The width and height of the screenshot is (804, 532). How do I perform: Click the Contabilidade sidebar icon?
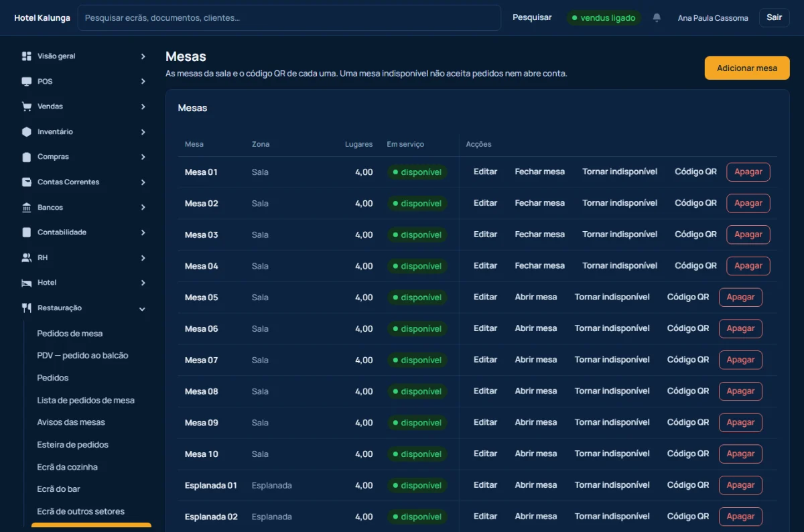27,232
